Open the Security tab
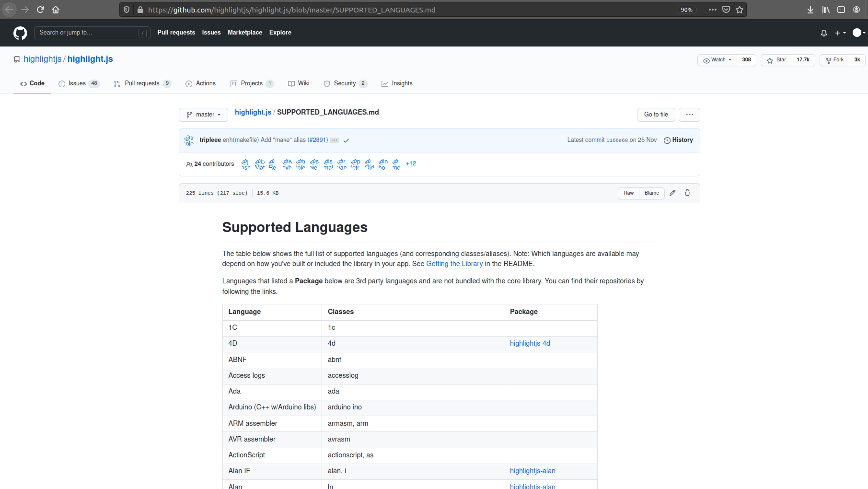 pos(345,83)
